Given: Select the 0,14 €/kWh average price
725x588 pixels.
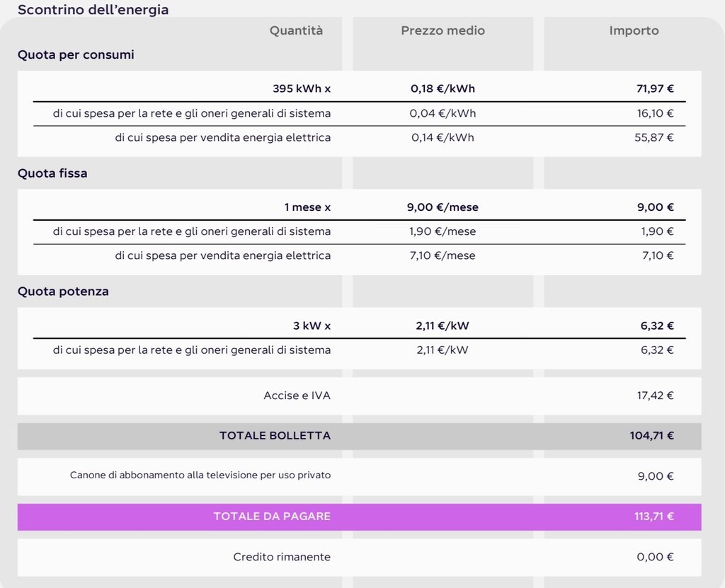Looking at the screenshot, I should click(443, 137).
